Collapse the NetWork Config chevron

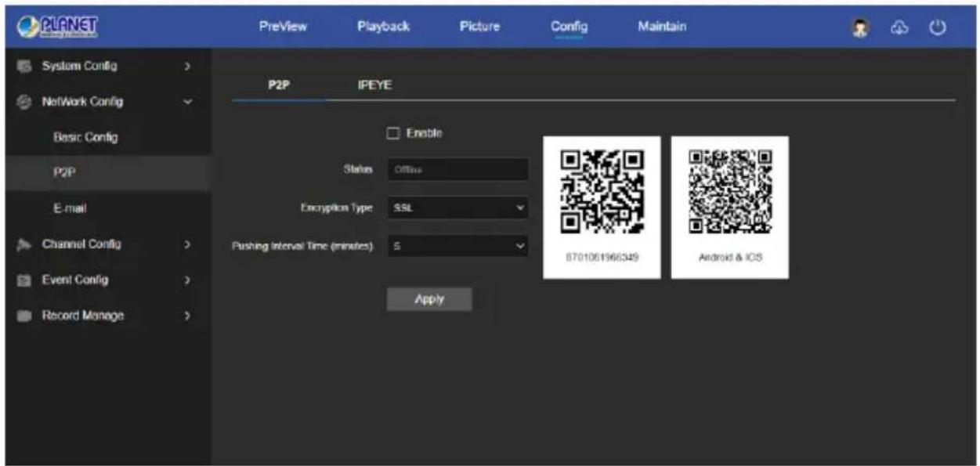click(x=186, y=102)
